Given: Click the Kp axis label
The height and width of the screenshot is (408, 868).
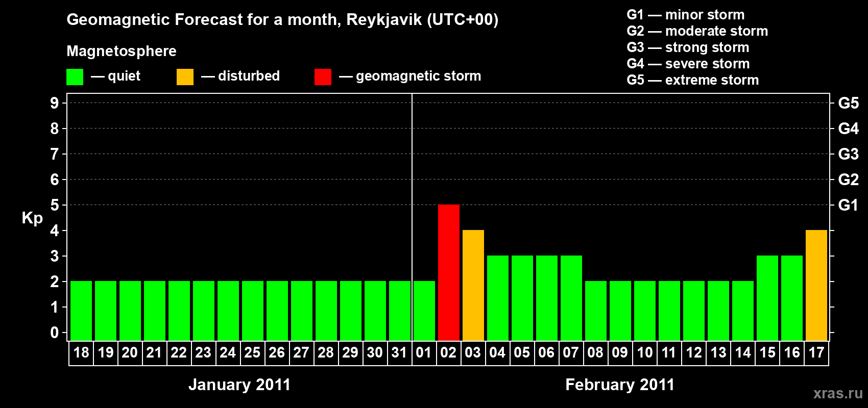Looking at the screenshot, I should click(x=32, y=218).
